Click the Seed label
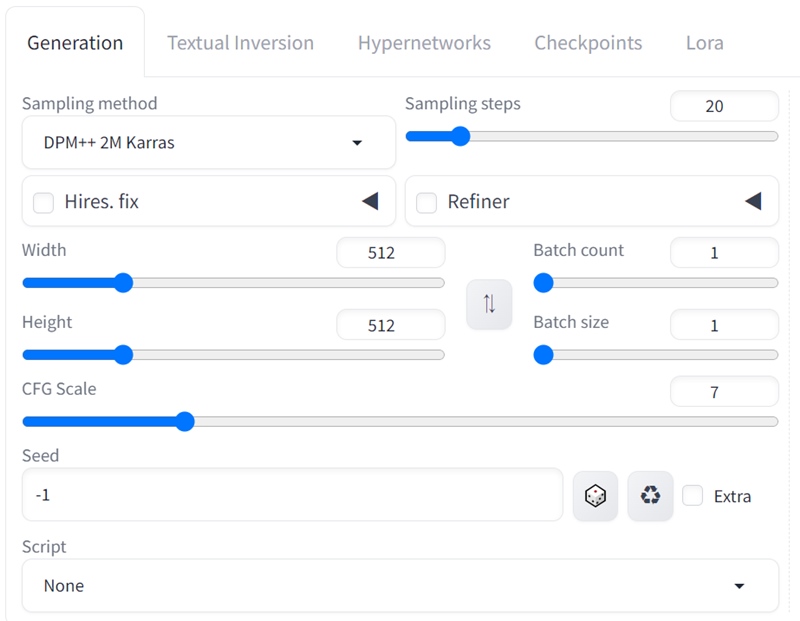Viewport: 800px width, 621px height. coord(41,456)
